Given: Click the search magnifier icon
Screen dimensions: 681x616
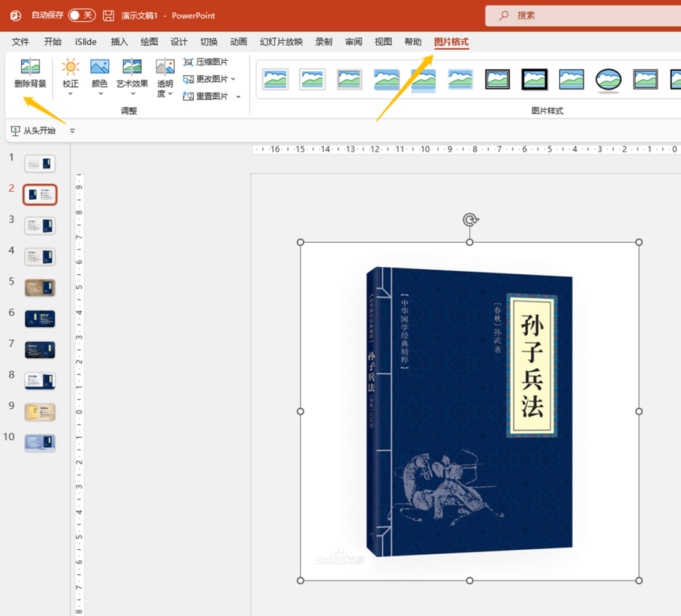Looking at the screenshot, I should click(x=504, y=16).
